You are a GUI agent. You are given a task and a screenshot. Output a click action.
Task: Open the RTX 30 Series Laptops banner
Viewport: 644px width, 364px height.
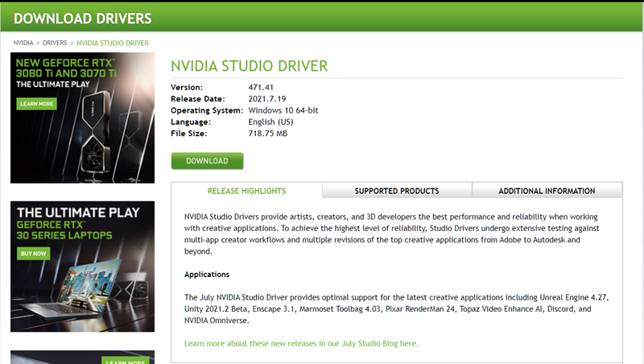point(83,267)
